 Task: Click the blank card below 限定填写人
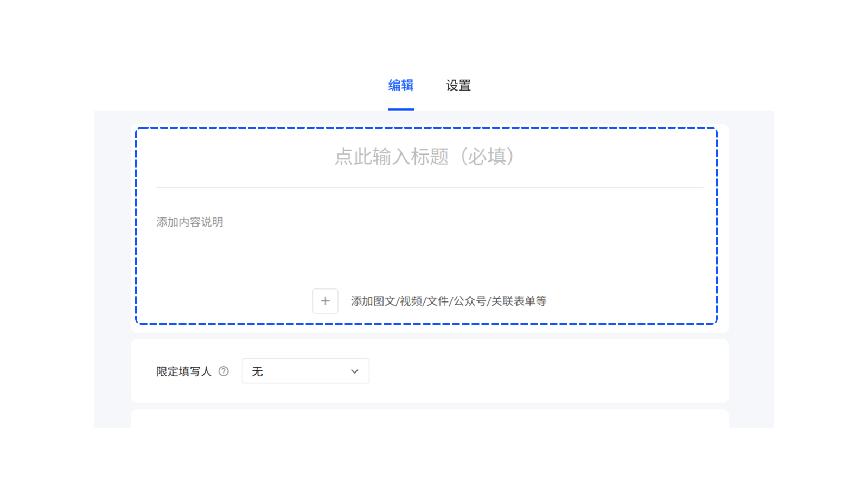click(x=542, y=371)
